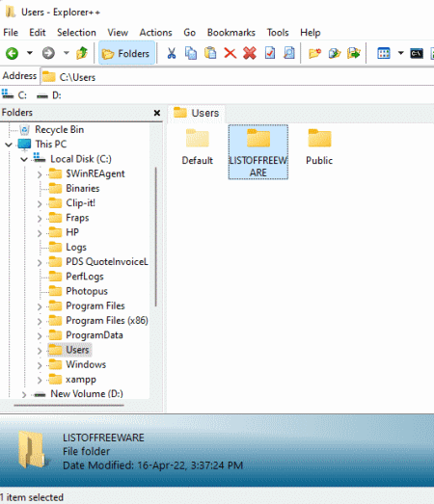Expand the Fraps folder node

(40, 219)
